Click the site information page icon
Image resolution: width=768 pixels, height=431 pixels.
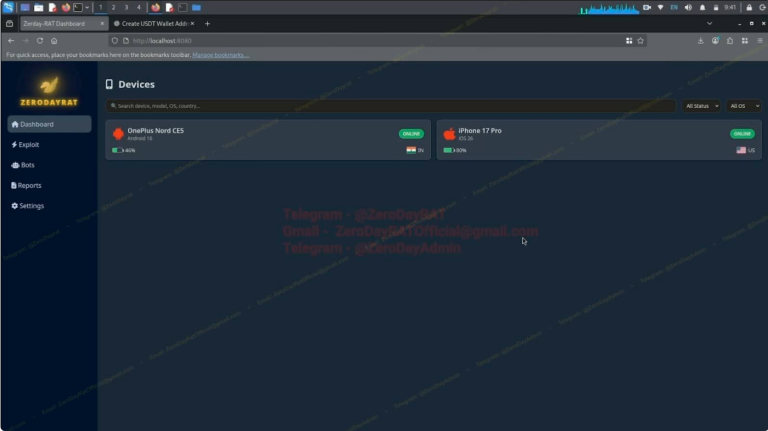point(126,41)
